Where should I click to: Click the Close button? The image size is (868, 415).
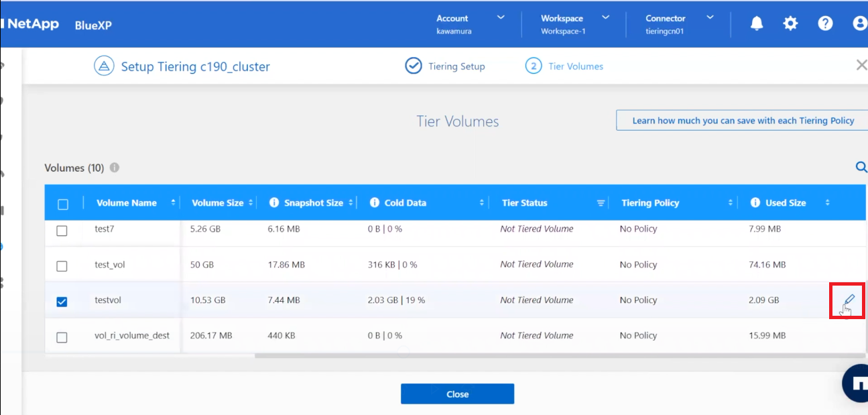457,394
